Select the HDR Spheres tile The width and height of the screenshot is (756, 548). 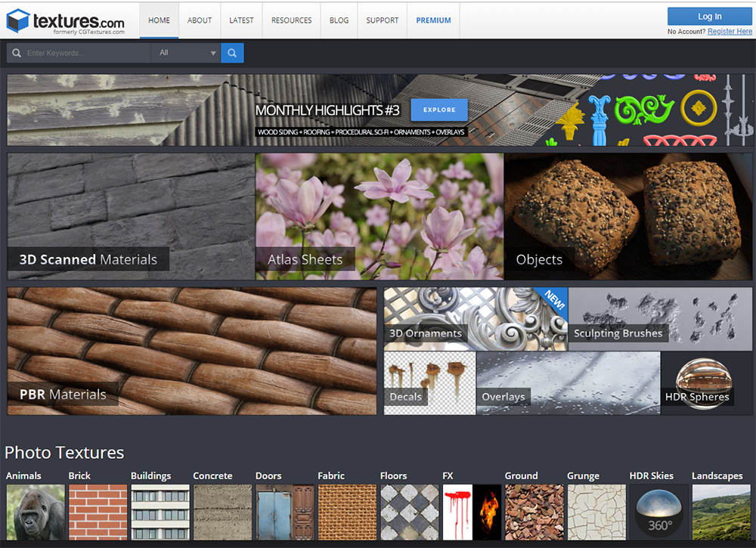click(696, 382)
